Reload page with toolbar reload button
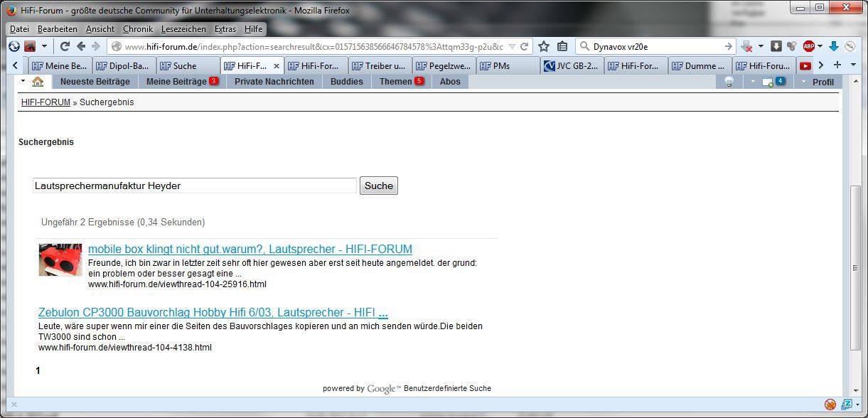868x418 pixels. 65,46
